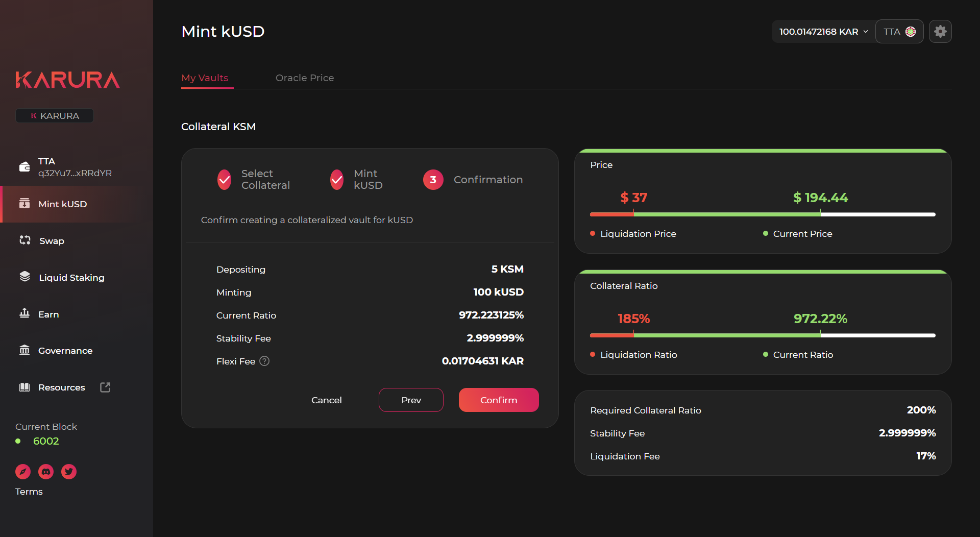The height and width of the screenshot is (537, 980).
Task: Click the q32Yu7...xRRdYR account address
Action: tap(75, 173)
